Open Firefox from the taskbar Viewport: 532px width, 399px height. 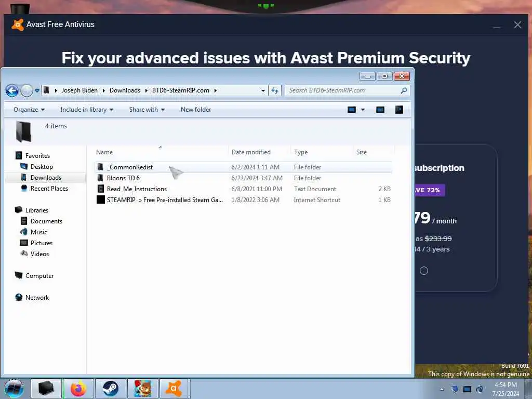tap(78, 389)
